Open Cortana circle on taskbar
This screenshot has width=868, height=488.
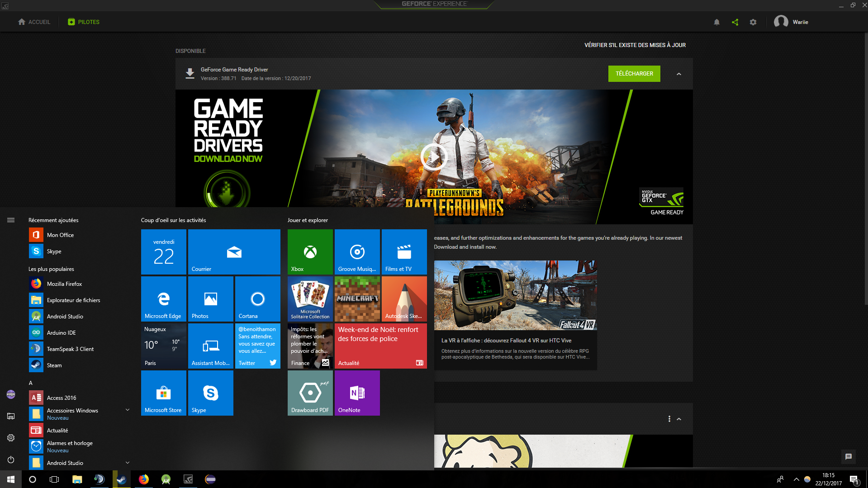click(33, 479)
